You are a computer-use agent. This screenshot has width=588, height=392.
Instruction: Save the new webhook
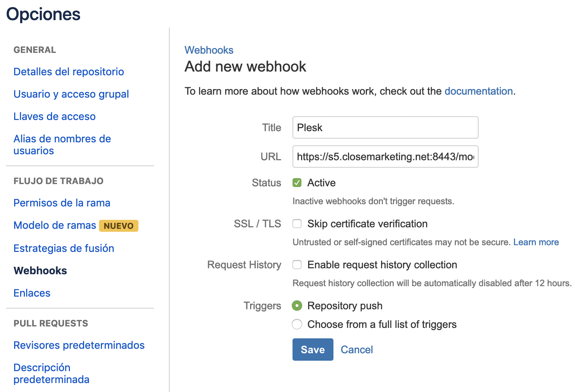(313, 350)
